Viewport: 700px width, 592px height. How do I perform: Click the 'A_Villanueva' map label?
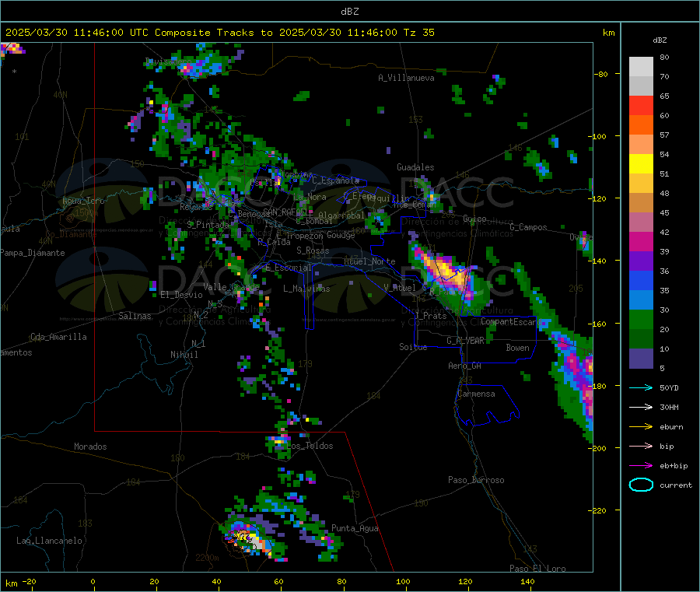406,78
